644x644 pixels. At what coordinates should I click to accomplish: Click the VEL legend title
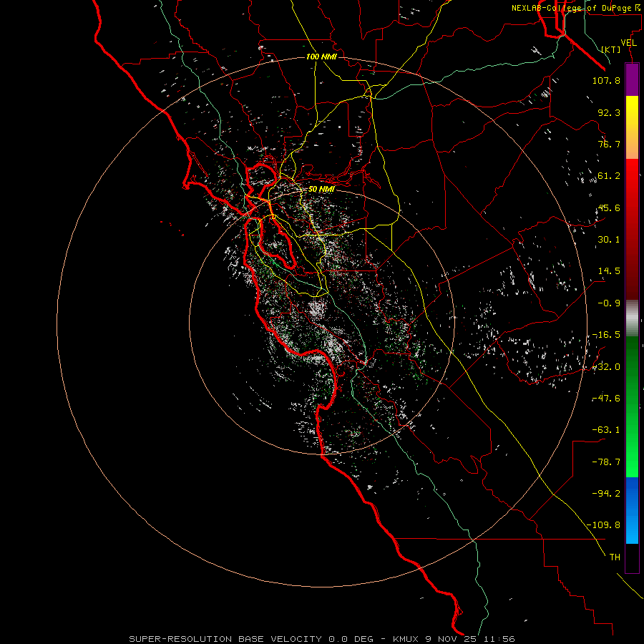(628, 43)
